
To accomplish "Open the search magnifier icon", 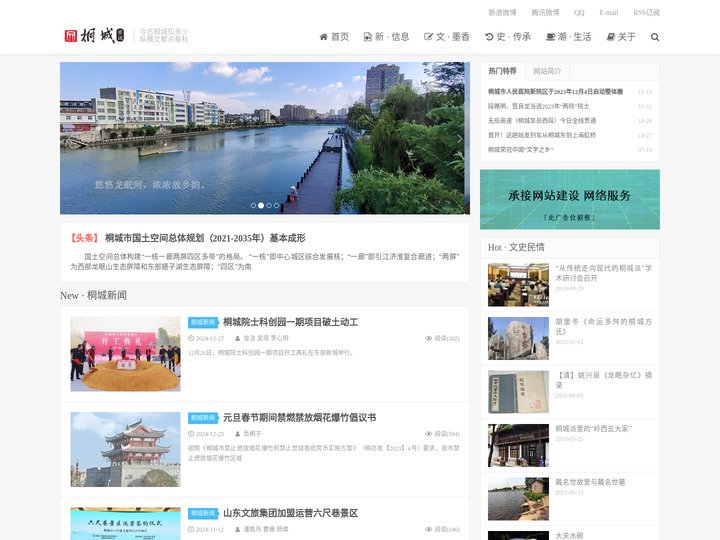I will click(x=655, y=37).
